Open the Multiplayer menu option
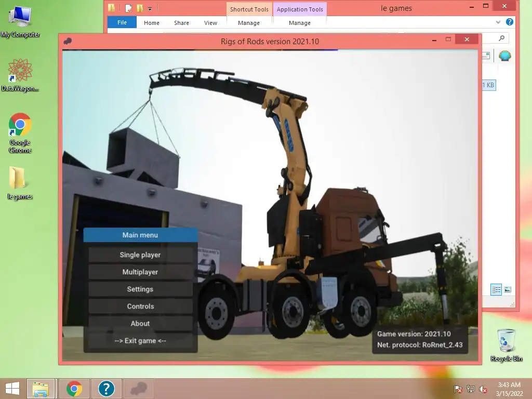This screenshot has width=532, height=399. 140,272
